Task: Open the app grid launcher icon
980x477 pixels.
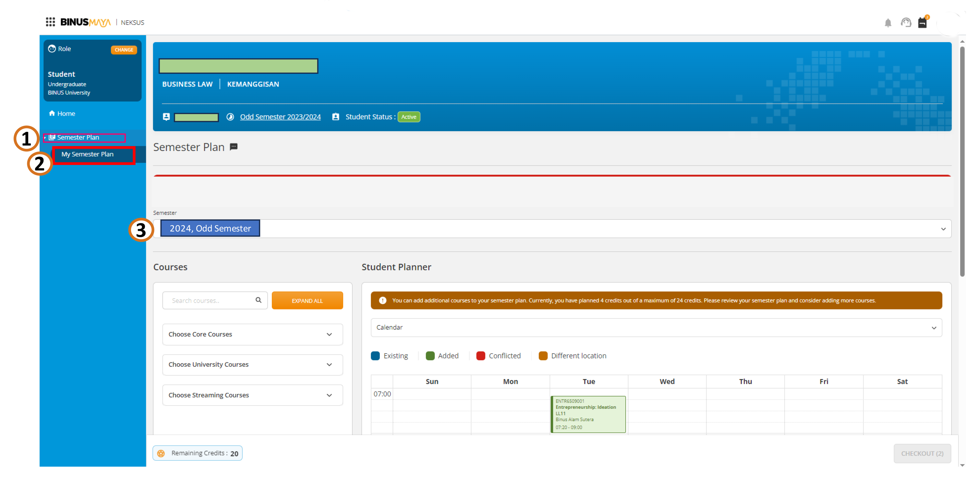Action: click(x=50, y=22)
